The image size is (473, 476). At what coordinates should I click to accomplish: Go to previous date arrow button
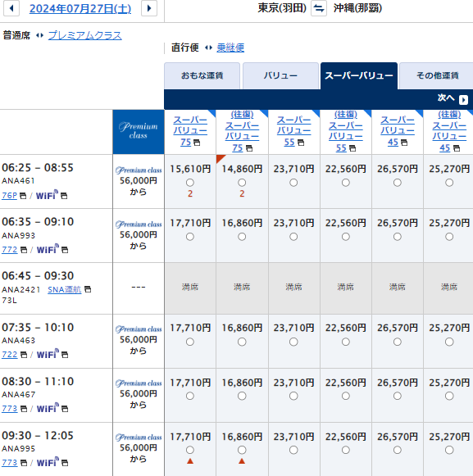pyautogui.click(x=11, y=8)
